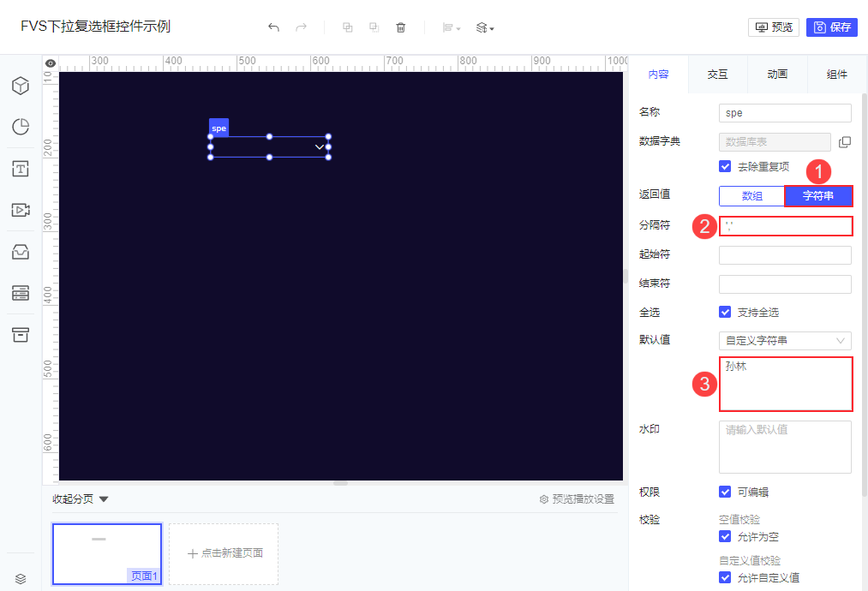Toggle the 支持全选 checkbox
The image size is (868, 591).
(725, 312)
